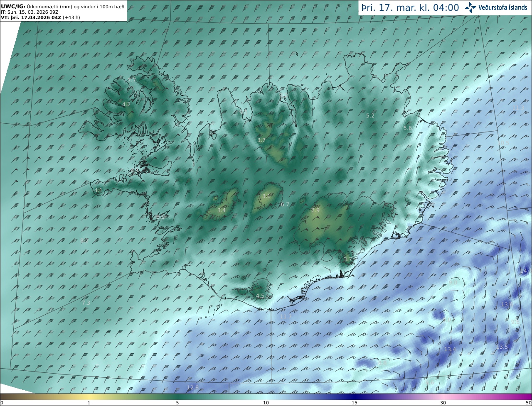Click the 11.7 value off the south coast
This screenshot has height=406, width=532.
coord(286,316)
